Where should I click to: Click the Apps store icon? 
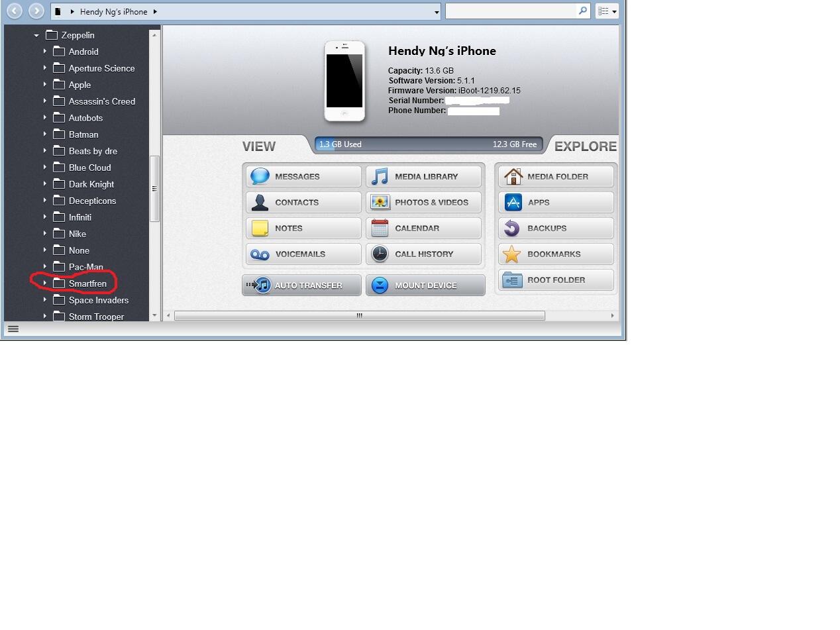click(513, 202)
